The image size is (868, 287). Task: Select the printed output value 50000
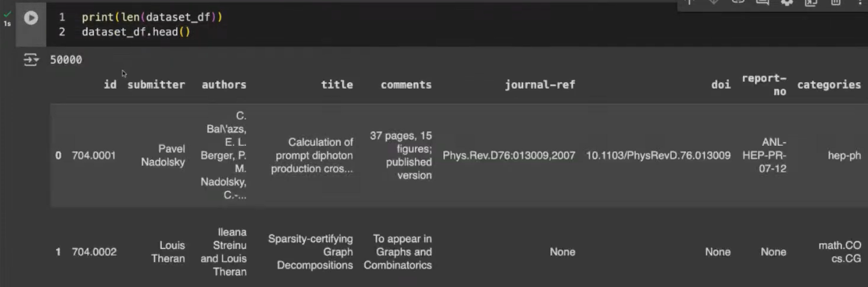click(x=66, y=60)
